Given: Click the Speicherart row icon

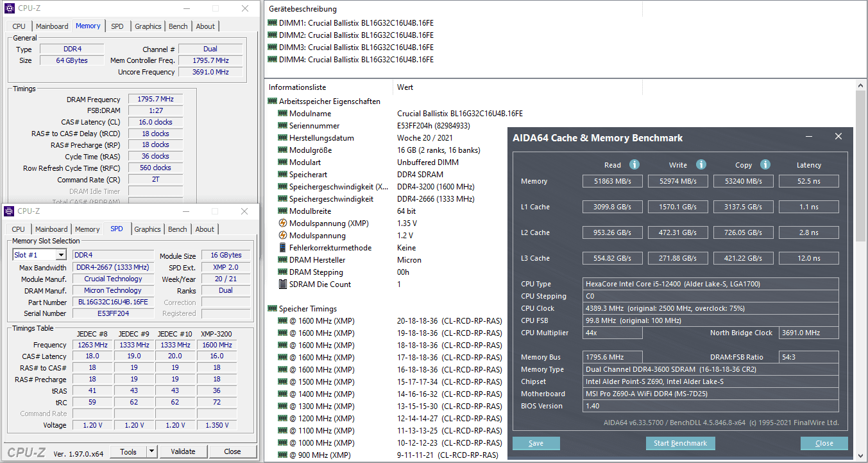Looking at the screenshot, I should click(x=283, y=175).
